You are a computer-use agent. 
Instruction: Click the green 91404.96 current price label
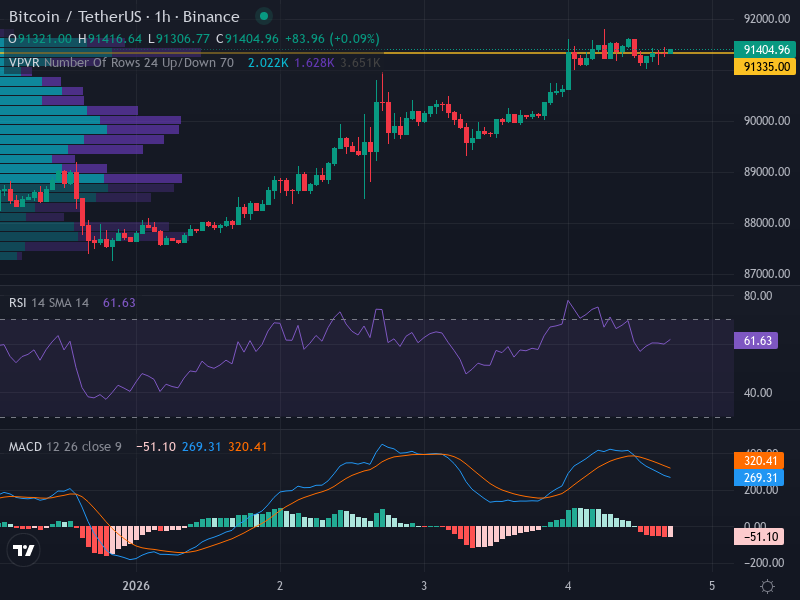coord(766,49)
